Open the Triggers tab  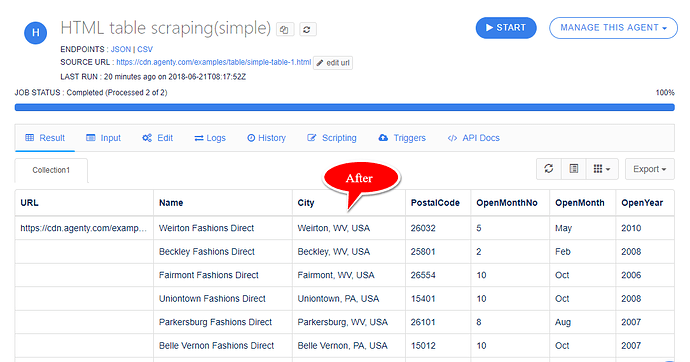click(x=402, y=138)
